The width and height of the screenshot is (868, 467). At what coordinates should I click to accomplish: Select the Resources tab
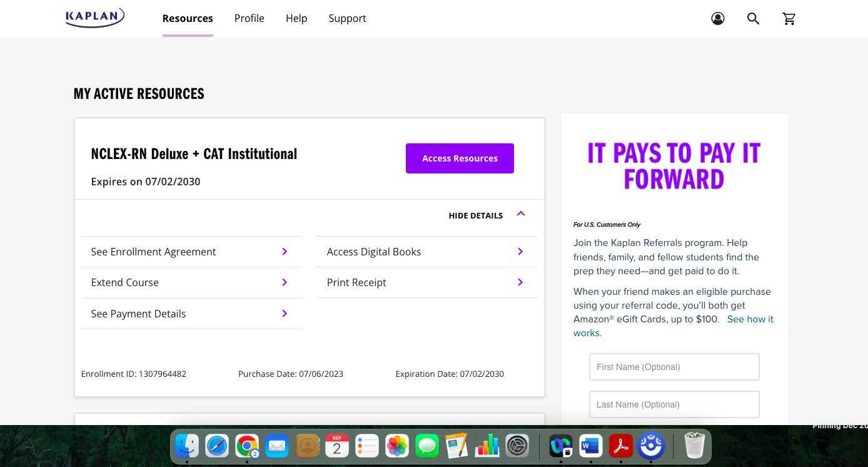click(188, 18)
